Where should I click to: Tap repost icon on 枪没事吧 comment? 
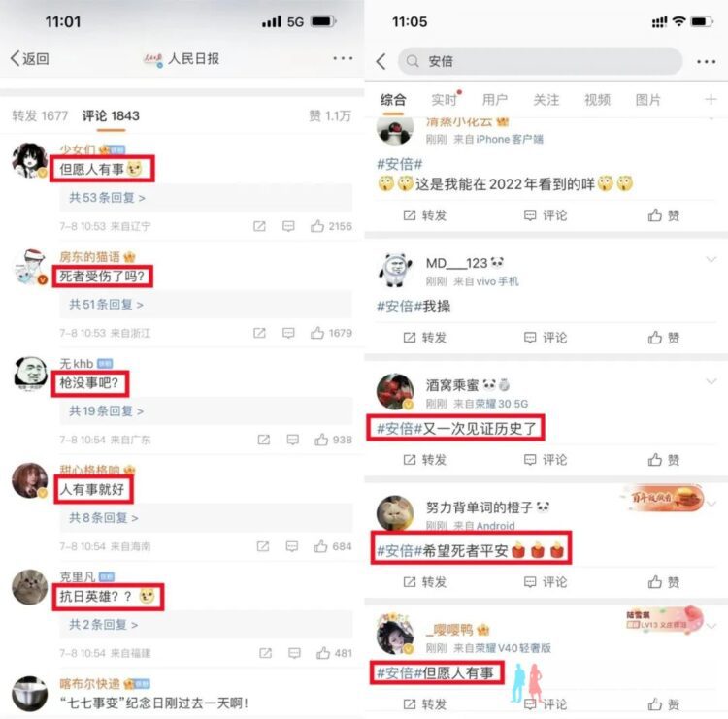[x=263, y=440]
